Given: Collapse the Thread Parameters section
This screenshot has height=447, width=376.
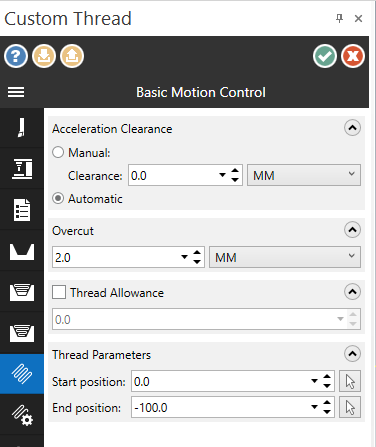Looking at the screenshot, I should pos(352,354).
